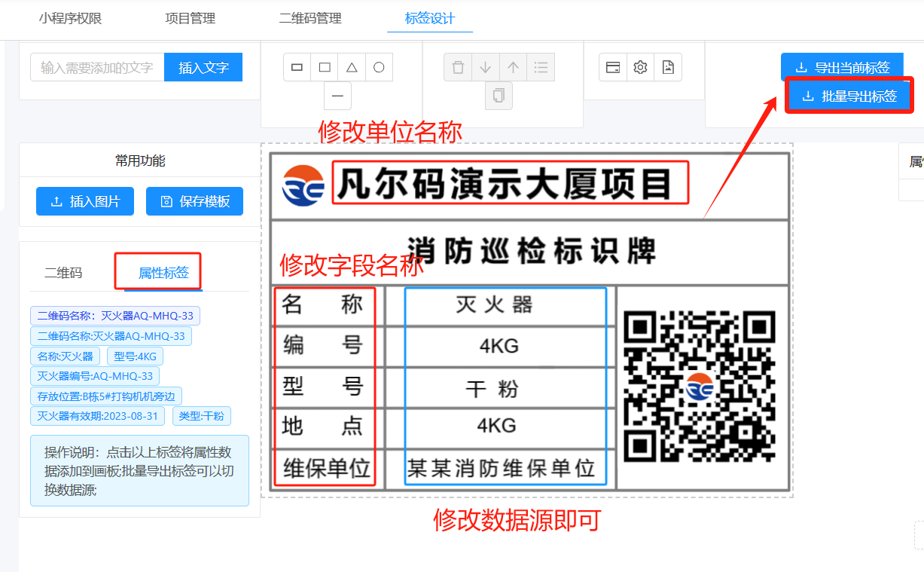Click the 保存模板 button
The image size is (924, 572).
tap(194, 201)
